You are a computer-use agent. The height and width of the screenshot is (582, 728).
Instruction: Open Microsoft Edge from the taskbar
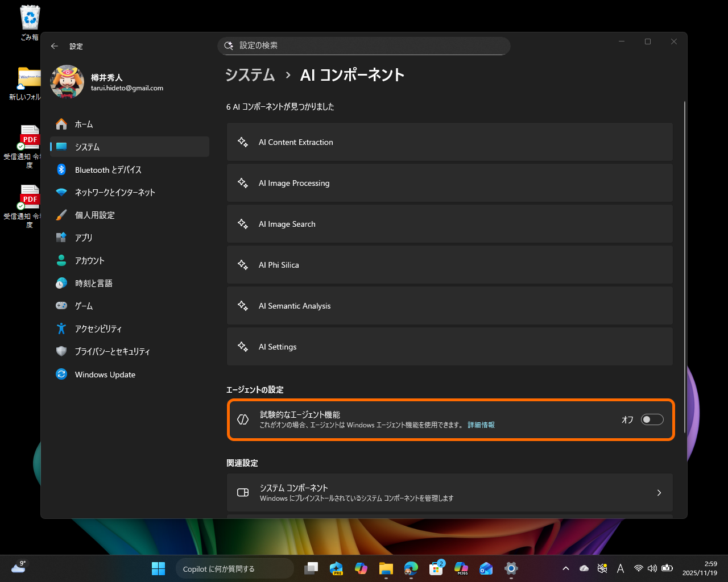[x=411, y=568]
